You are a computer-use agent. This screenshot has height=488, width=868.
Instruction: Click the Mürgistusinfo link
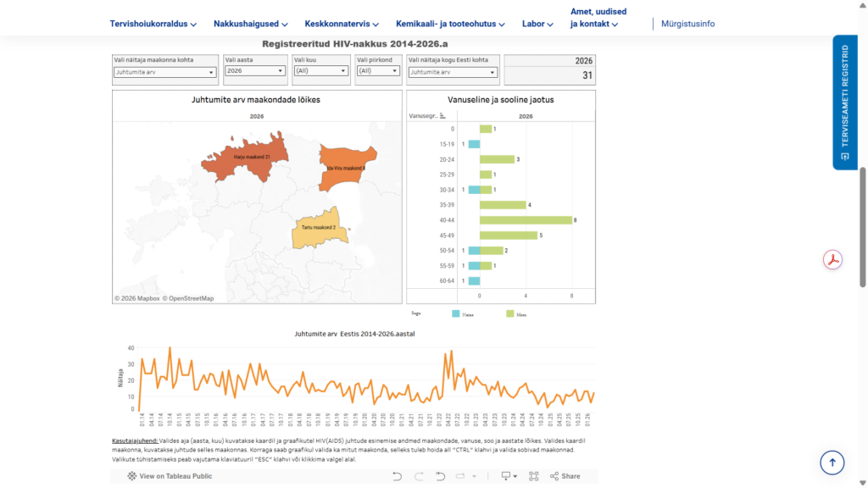click(688, 24)
